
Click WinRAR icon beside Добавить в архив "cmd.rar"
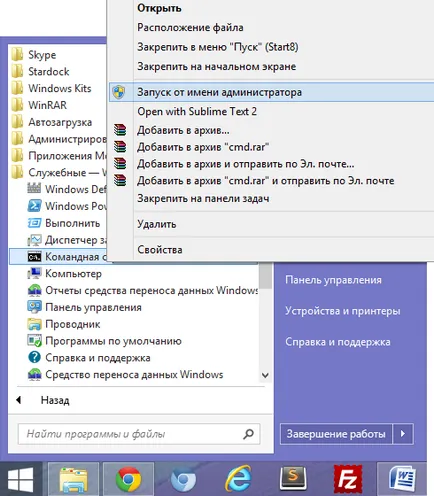click(x=120, y=147)
